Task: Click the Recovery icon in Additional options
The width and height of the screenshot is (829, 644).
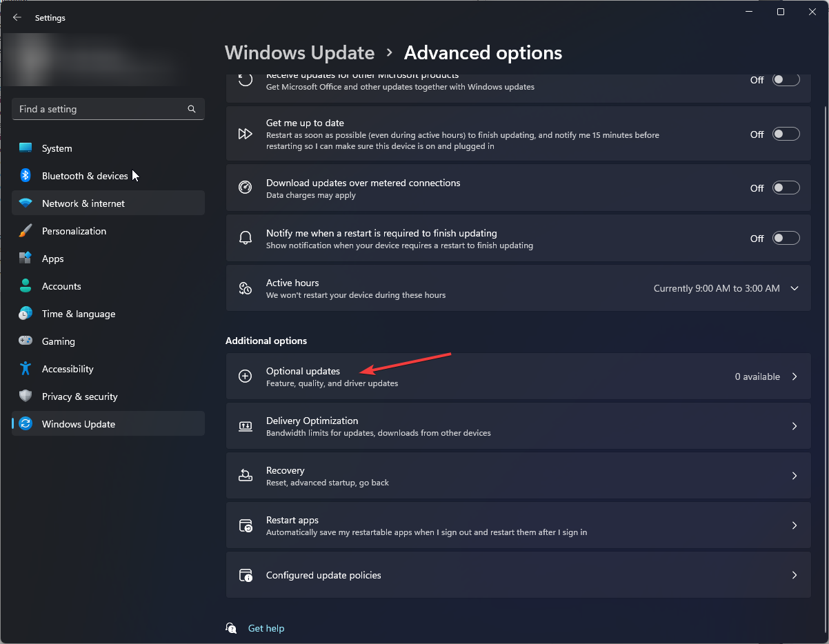Action: click(x=246, y=476)
